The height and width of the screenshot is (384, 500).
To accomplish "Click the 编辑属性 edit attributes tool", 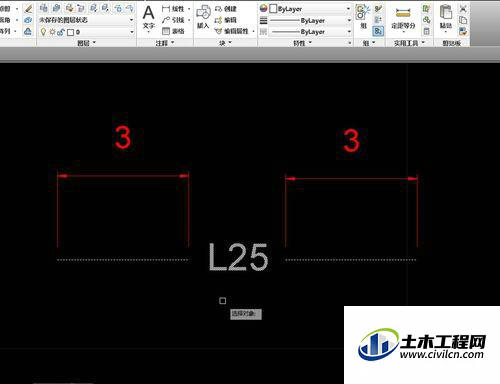I will pos(232,31).
